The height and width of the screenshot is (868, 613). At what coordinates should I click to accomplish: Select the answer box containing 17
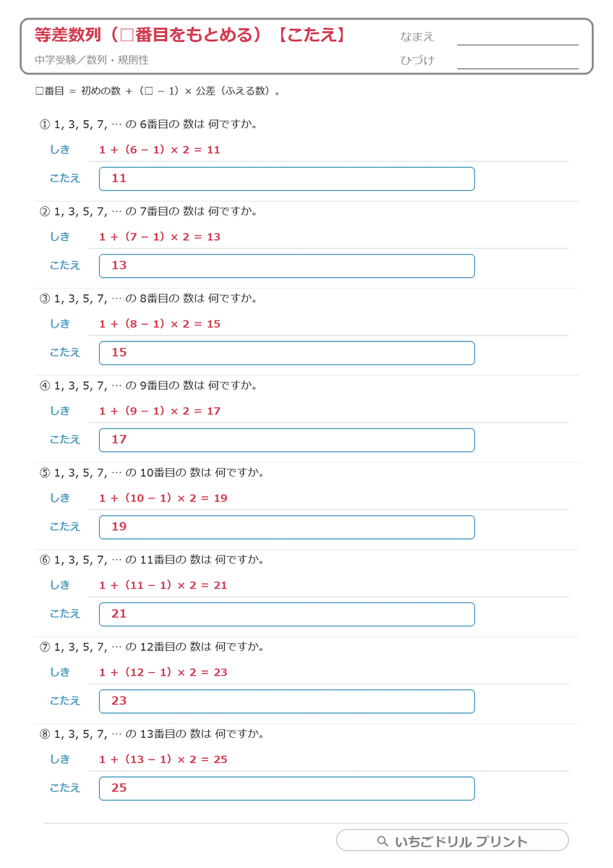click(x=287, y=440)
